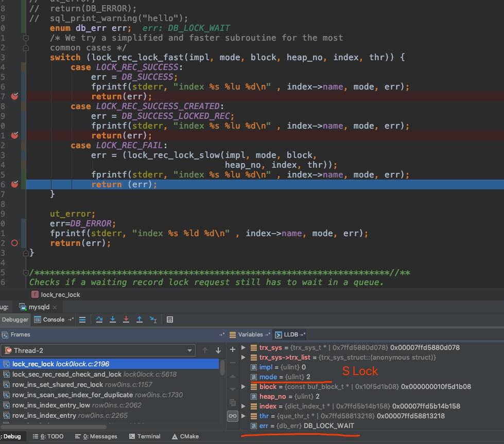Toggle the breakpoint on the LOCK_REC_SUCCESS return line

coord(14,96)
